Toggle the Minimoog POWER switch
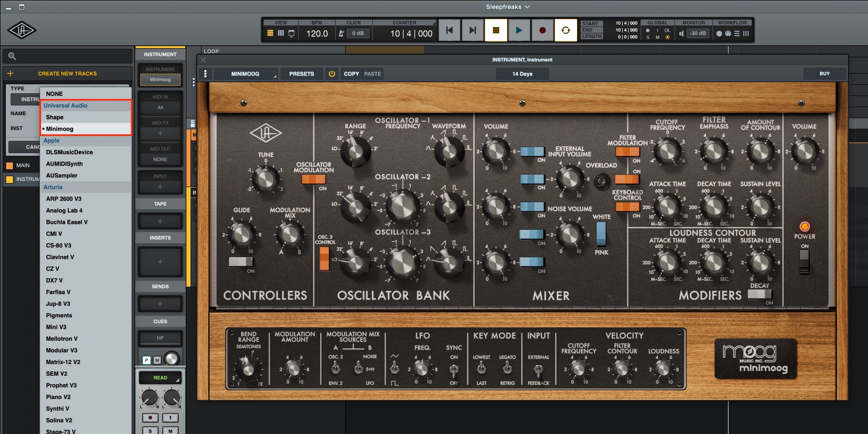Image resolution: width=868 pixels, height=434 pixels. pos(804,262)
